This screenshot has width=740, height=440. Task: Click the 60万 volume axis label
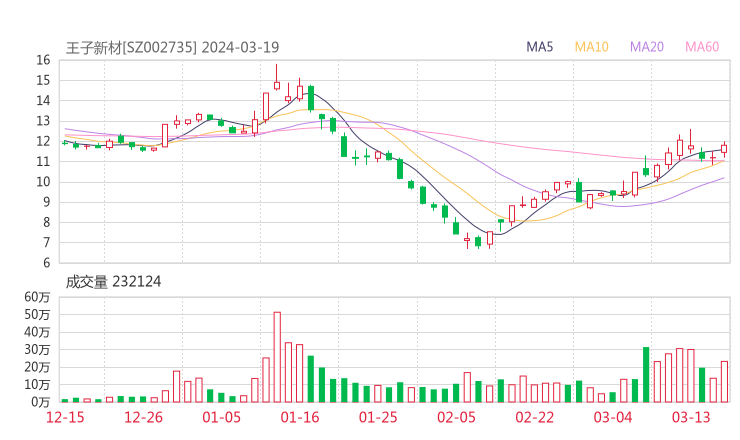click(x=37, y=297)
